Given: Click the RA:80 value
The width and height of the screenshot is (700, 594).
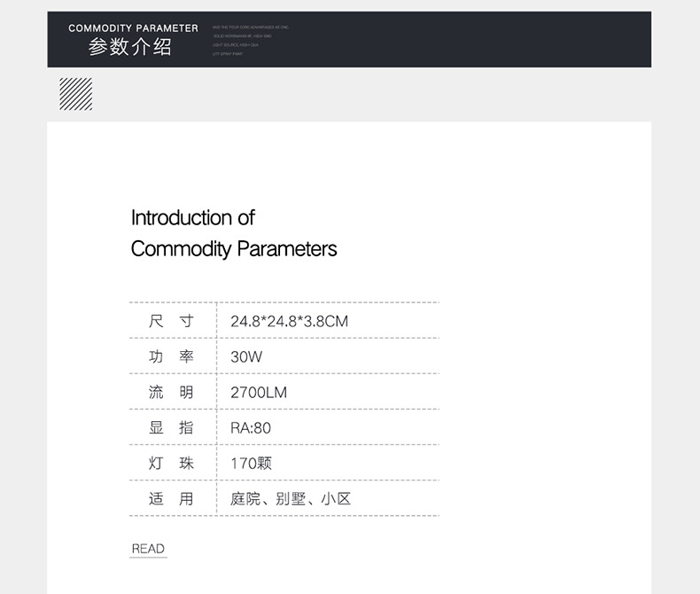Looking at the screenshot, I should (251, 427).
